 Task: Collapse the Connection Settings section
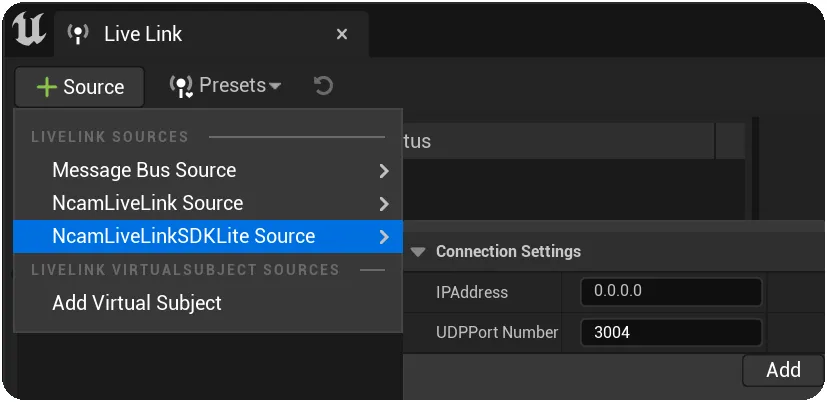point(418,252)
